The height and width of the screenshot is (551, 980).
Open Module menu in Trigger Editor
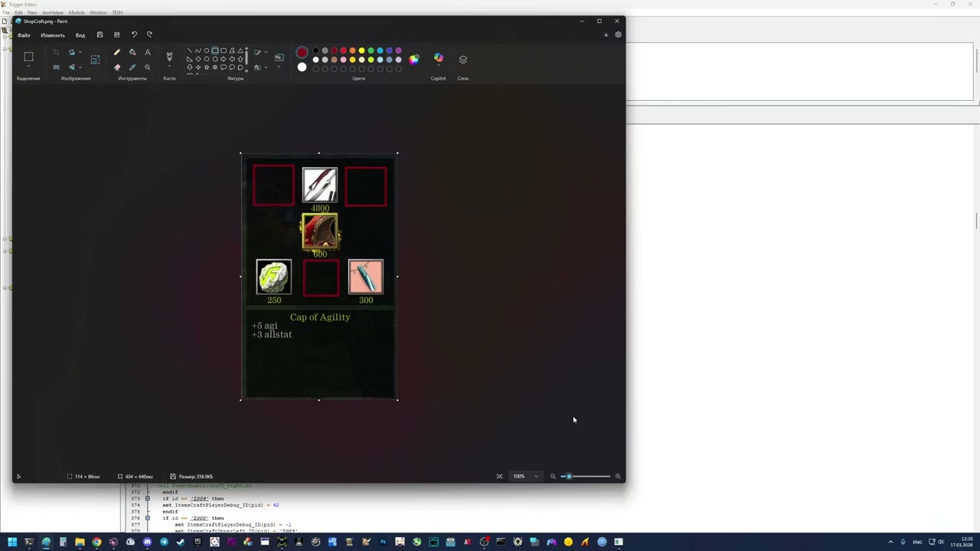77,12
